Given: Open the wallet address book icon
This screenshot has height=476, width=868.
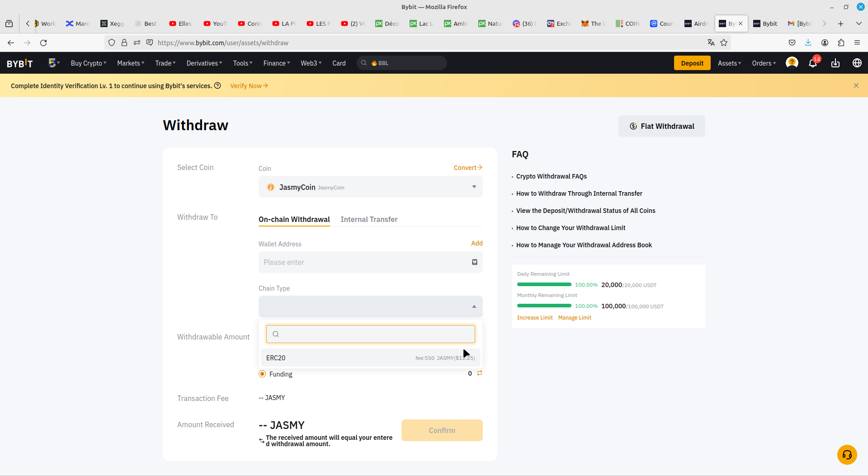Looking at the screenshot, I should [x=475, y=262].
